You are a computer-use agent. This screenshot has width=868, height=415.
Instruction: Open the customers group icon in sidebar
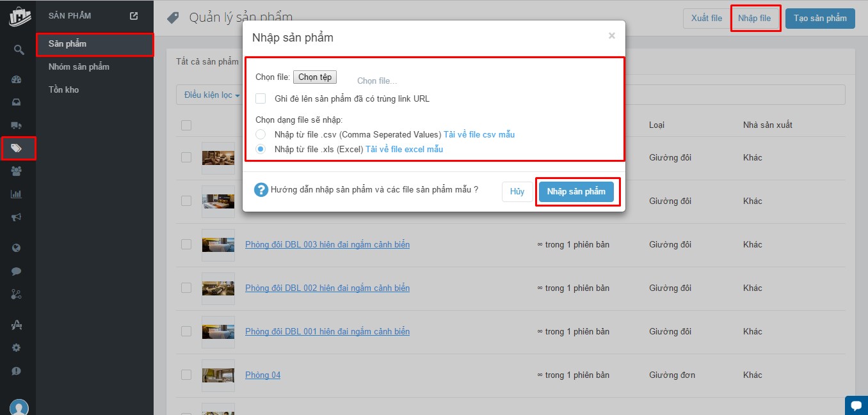17,171
